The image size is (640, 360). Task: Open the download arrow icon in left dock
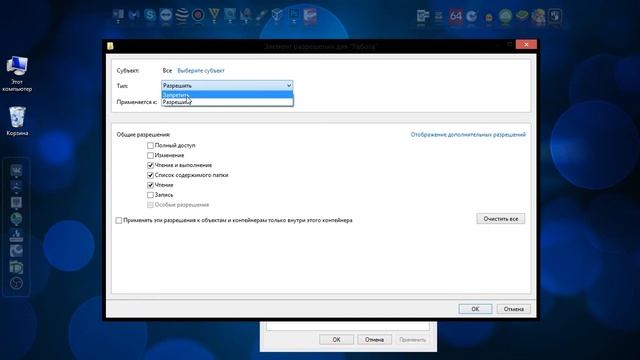tap(16, 235)
